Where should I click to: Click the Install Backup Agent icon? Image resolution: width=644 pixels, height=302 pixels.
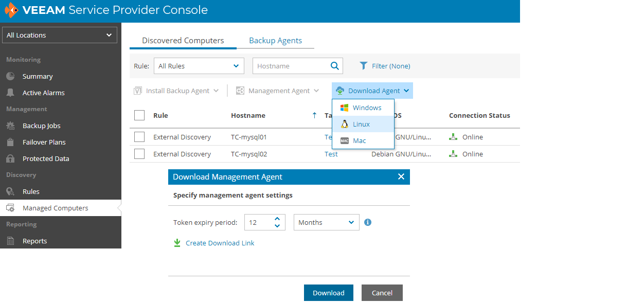[x=137, y=91]
